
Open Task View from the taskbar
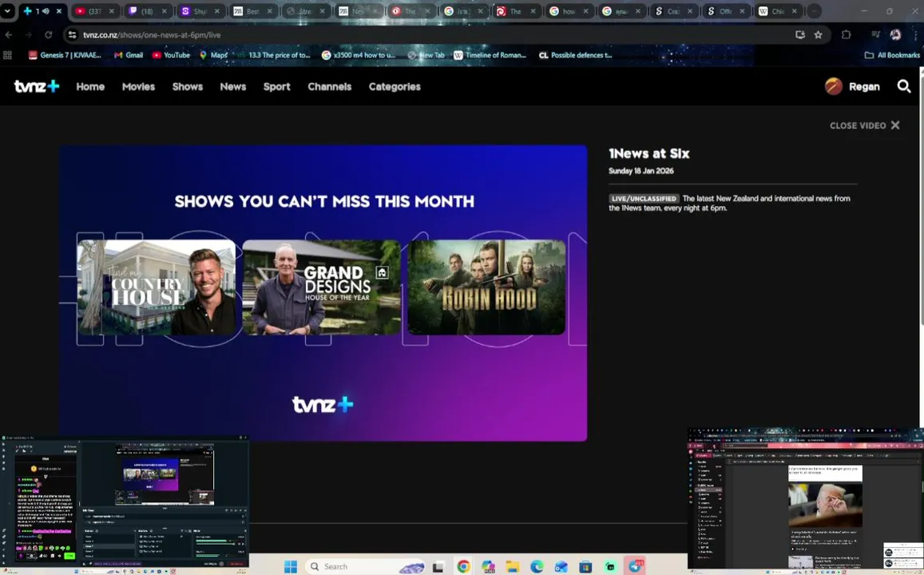438,567
